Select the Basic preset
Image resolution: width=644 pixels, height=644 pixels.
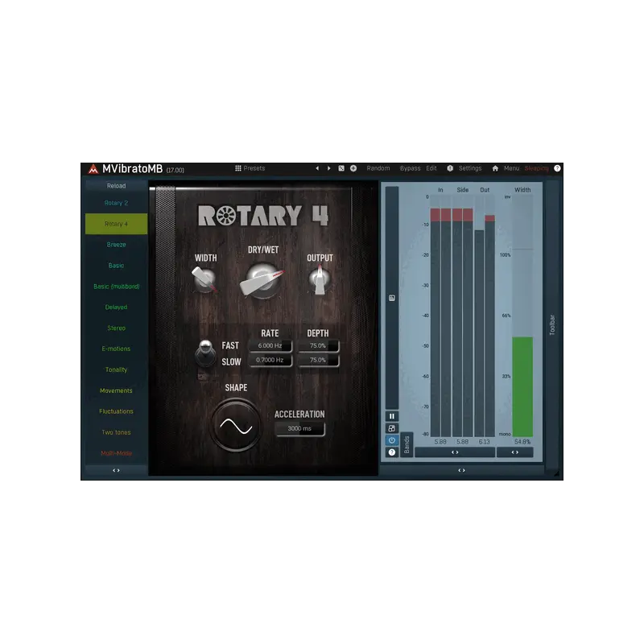pyautogui.click(x=116, y=266)
